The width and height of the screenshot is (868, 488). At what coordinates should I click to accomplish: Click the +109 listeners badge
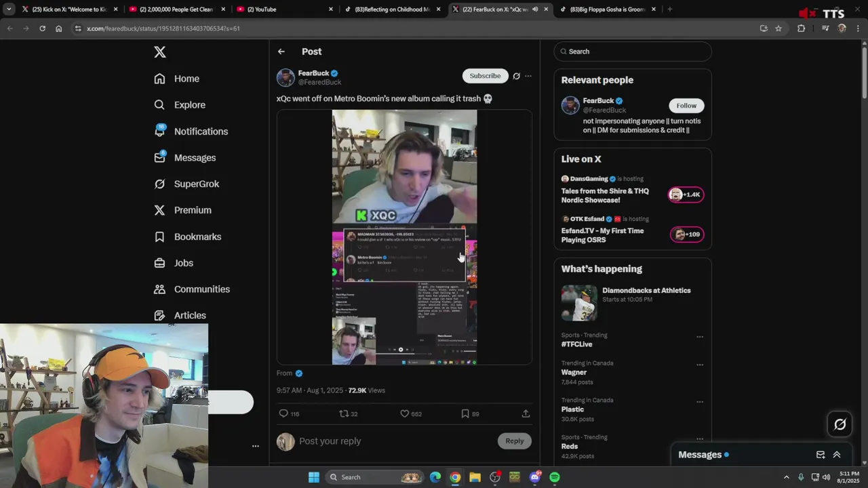coord(687,235)
